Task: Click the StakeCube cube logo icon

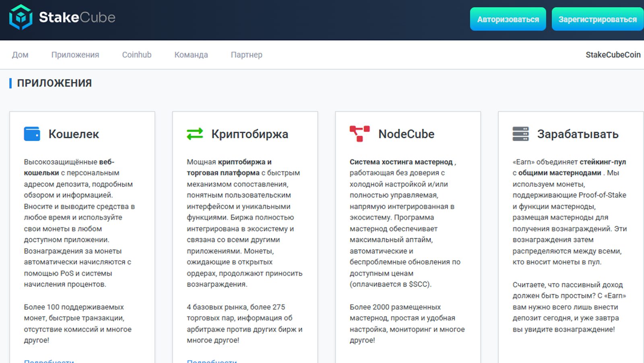Action: tap(21, 17)
